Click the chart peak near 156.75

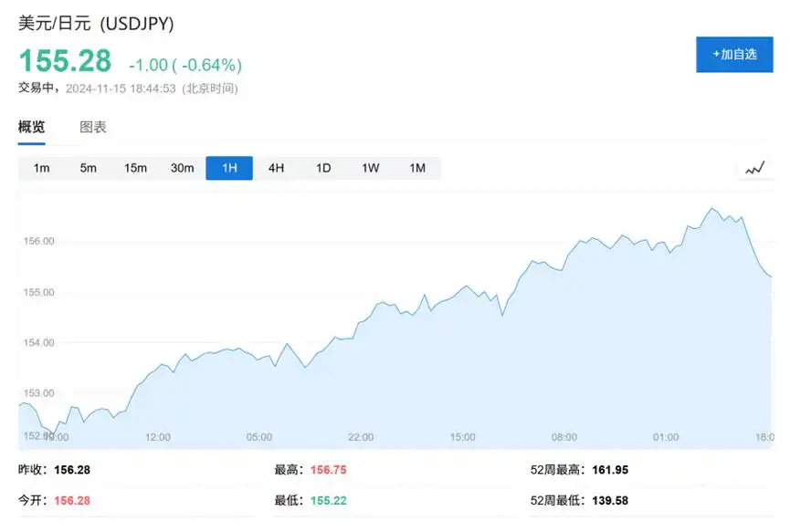click(711, 208)
